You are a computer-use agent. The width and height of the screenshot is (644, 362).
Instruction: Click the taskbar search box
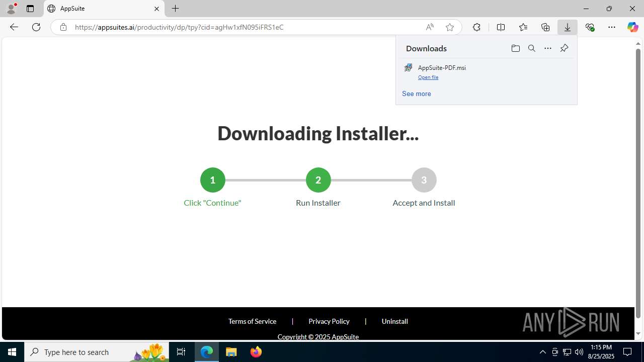[97, 352]
